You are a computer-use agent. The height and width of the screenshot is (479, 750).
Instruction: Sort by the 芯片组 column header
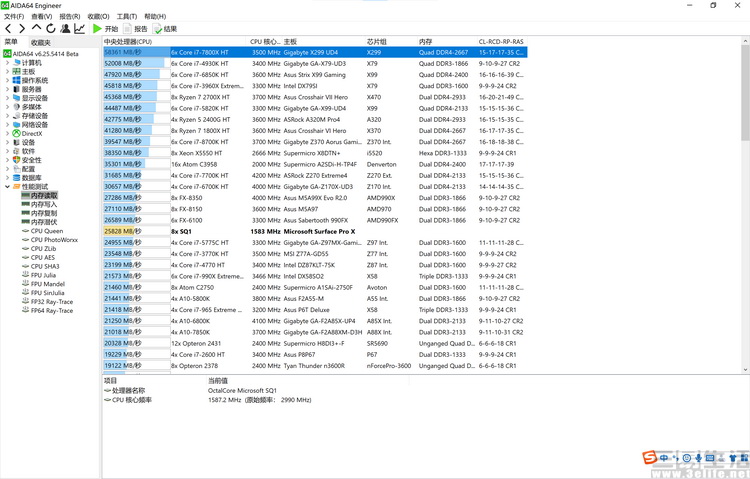pos(391,42)
